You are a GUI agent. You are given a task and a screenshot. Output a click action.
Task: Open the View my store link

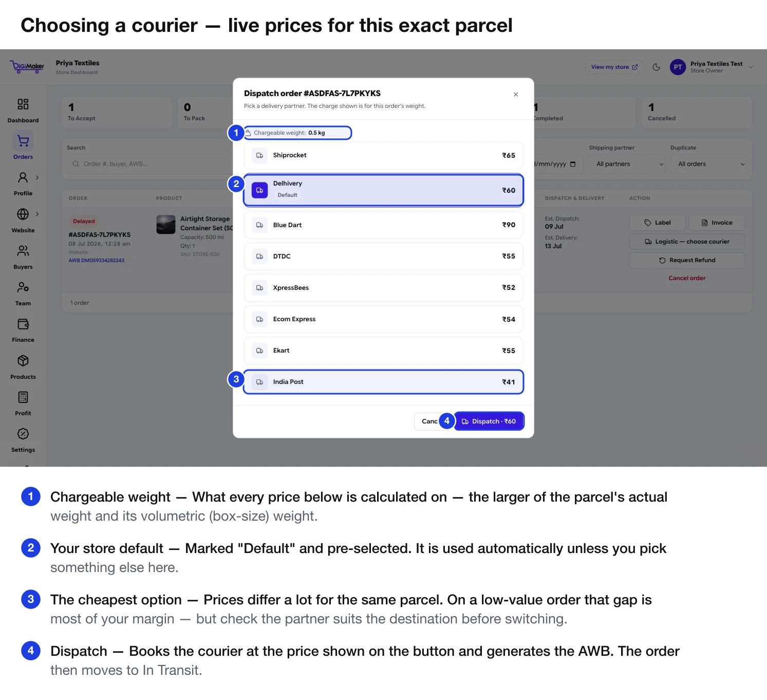click(614, 67)
